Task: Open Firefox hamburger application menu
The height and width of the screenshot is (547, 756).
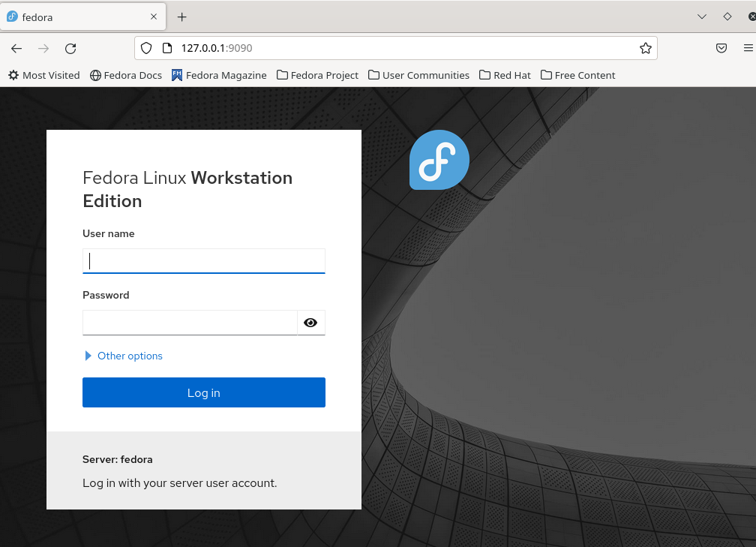Action: click(x=748, y=49)
